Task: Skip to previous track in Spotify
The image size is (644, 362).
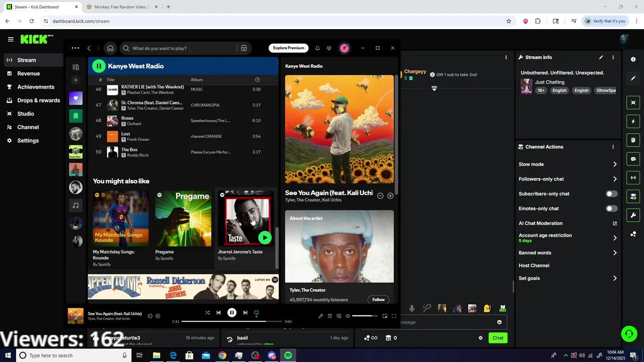Action: [218, 313]
